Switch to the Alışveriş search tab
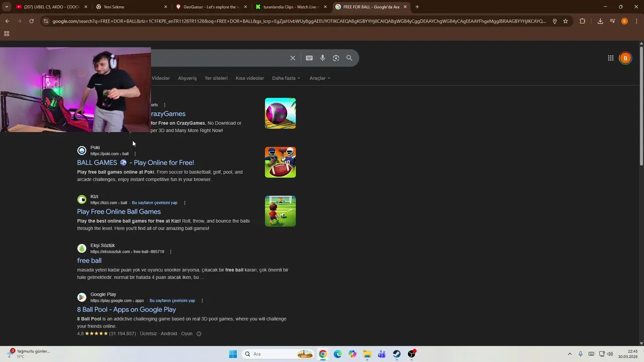The height and width of the screenshot is (362, 644). [187, 78]
